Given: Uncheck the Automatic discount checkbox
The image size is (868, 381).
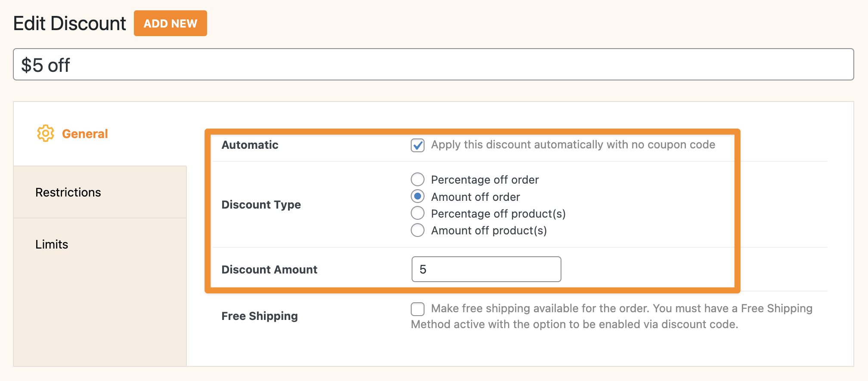Looking at the screenshot, I should pyautogui.click(x=417, y=145).
